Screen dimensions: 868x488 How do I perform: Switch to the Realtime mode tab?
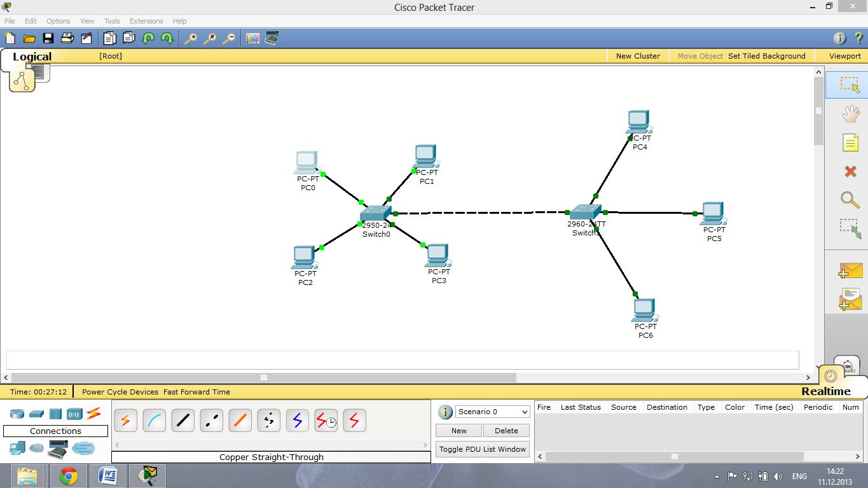(x=826, y=391)
